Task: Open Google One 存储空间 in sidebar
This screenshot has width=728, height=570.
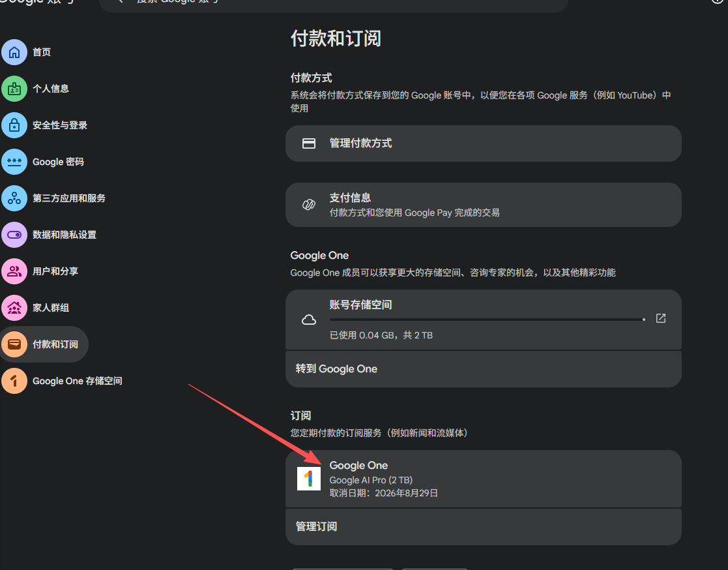Action: click(77, 381)
